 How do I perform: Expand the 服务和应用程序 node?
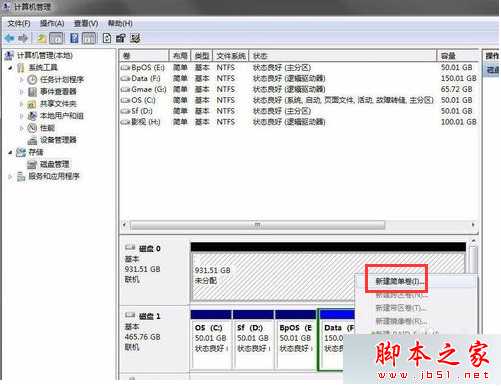point(11,176)
